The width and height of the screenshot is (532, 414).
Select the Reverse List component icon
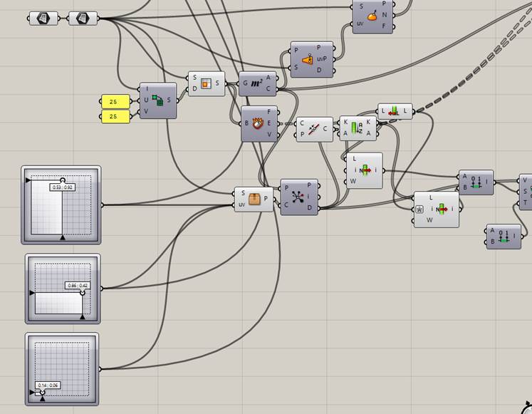(394, 111)
